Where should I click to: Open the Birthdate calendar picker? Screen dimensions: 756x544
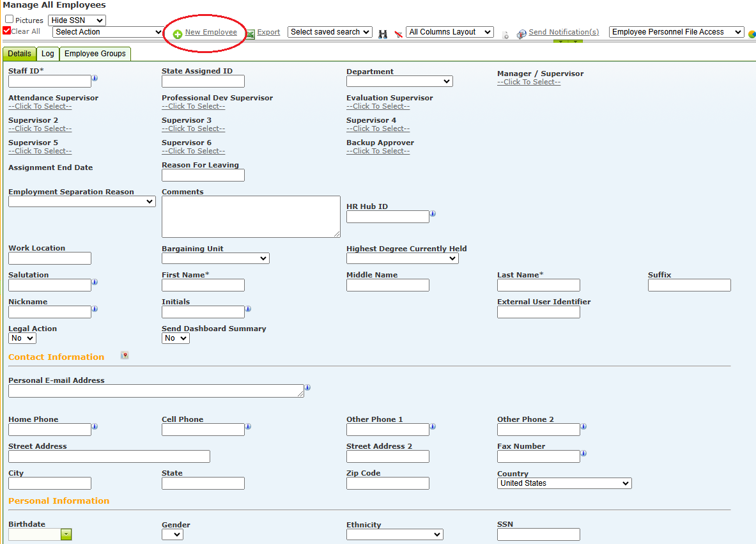click(x=66, y=534)
